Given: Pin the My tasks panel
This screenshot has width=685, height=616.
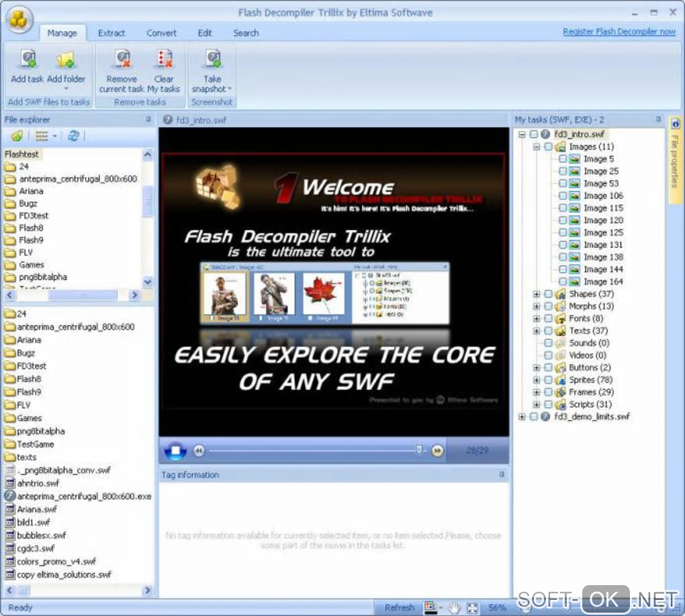Looking at the screenshot, I should [x=658, y=120].
